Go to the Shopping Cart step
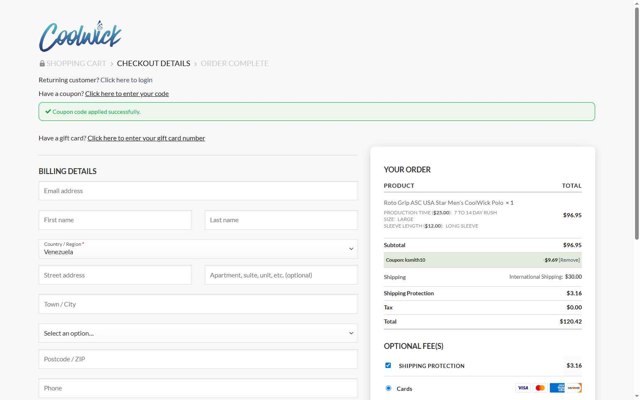Image resolution: width=640 pixels, height=400 pixels. [76, 63]
